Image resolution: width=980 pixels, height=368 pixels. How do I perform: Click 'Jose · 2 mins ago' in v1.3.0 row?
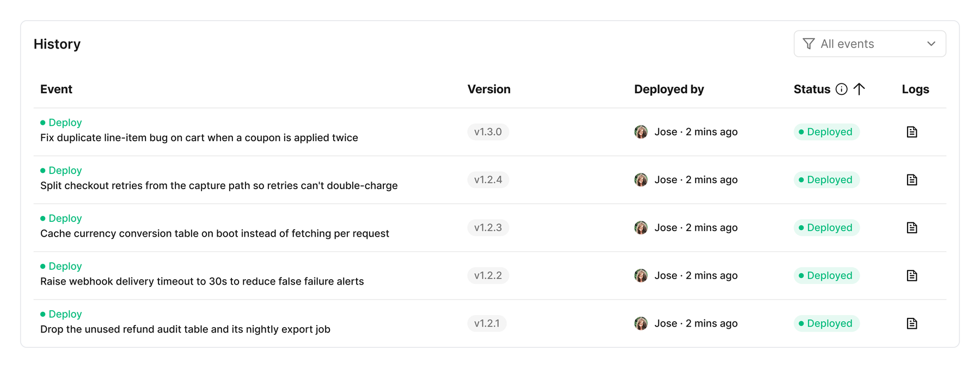click(x=696, y=132)
